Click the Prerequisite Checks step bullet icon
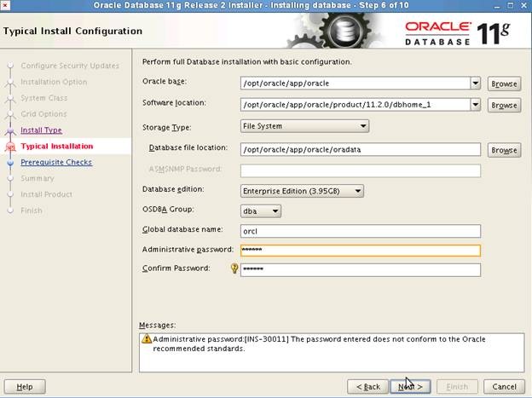Screen dimensions: 532x398 click(10, 163)
